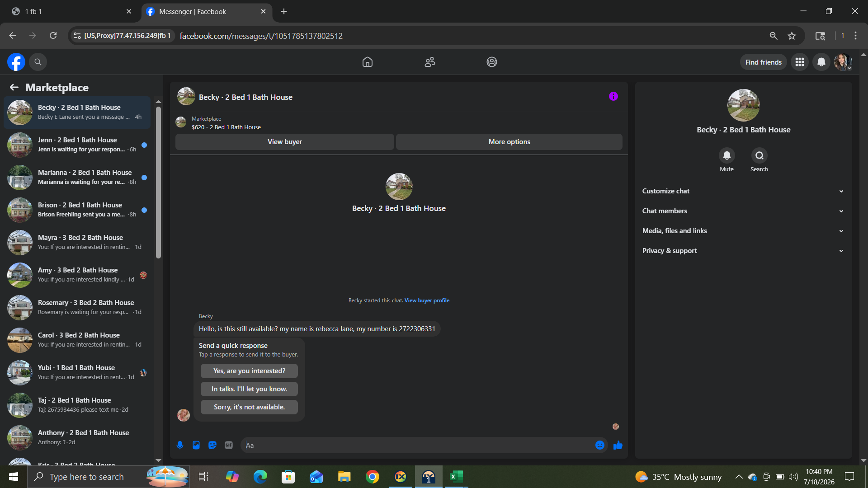Screen dimensions: 868x488
Task: Expand Customize chat section
Action: 743,191
